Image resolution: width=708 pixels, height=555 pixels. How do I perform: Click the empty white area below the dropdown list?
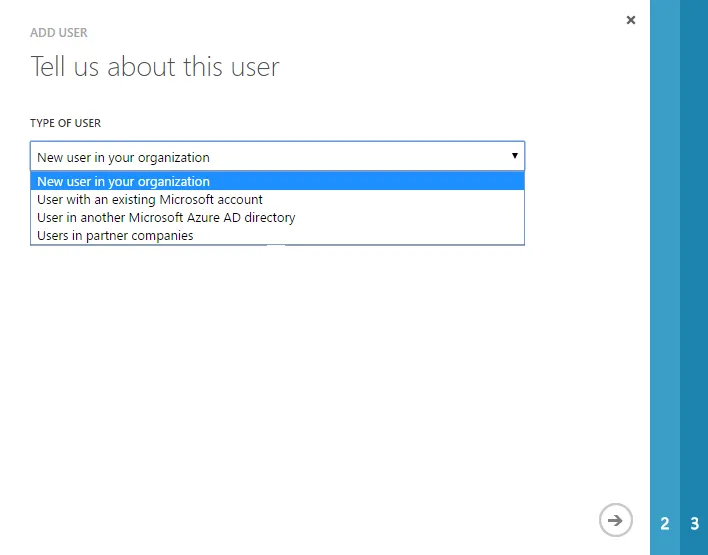tap(300, 380)
